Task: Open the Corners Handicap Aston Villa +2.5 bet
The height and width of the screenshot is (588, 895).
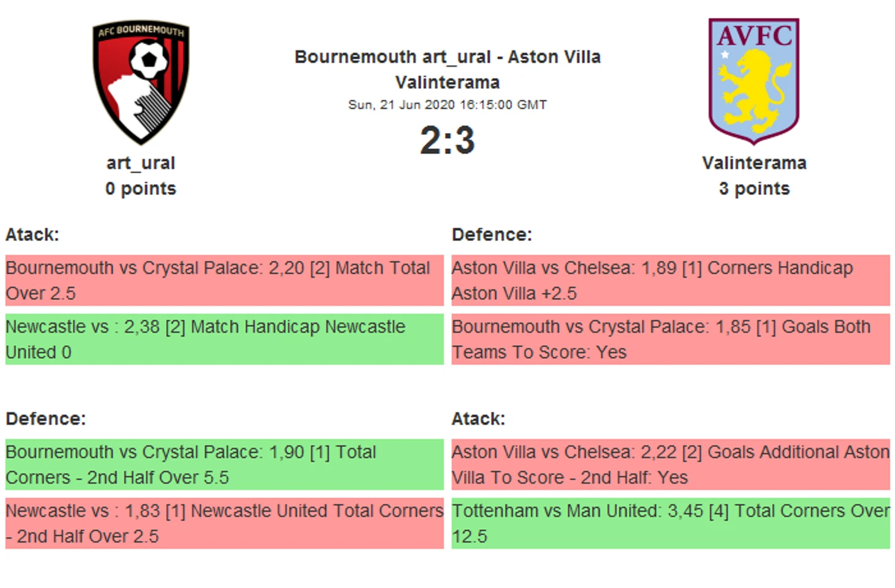Action: (x=670, y=280)
